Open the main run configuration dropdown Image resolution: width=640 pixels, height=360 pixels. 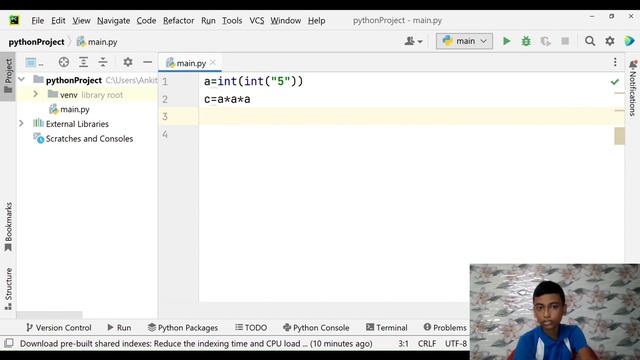[464, 41]
